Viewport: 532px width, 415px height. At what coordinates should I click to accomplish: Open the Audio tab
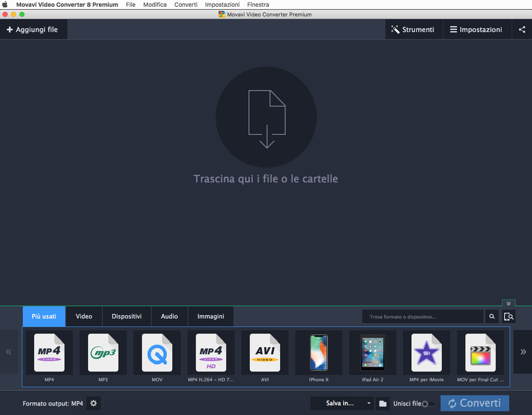point(170,316)
